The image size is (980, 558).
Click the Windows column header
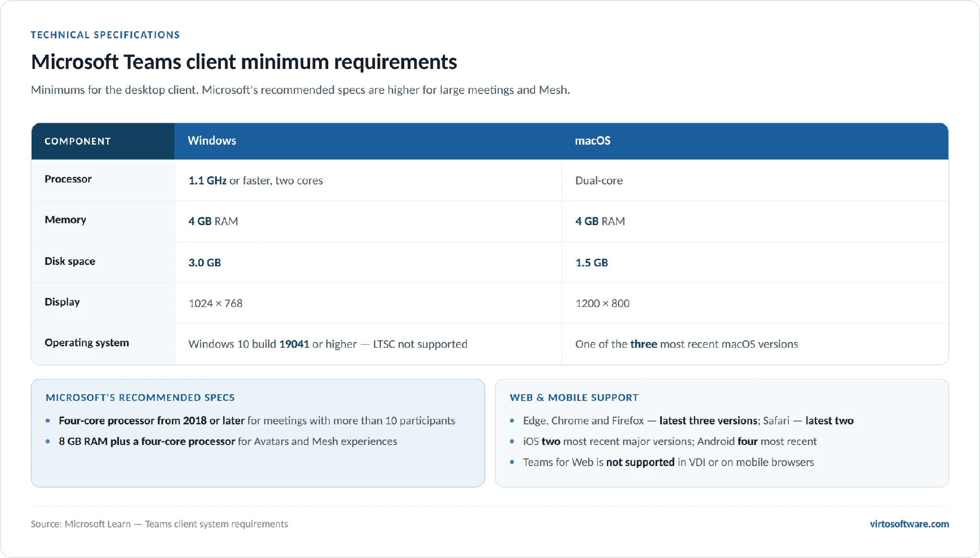(212, 141)
